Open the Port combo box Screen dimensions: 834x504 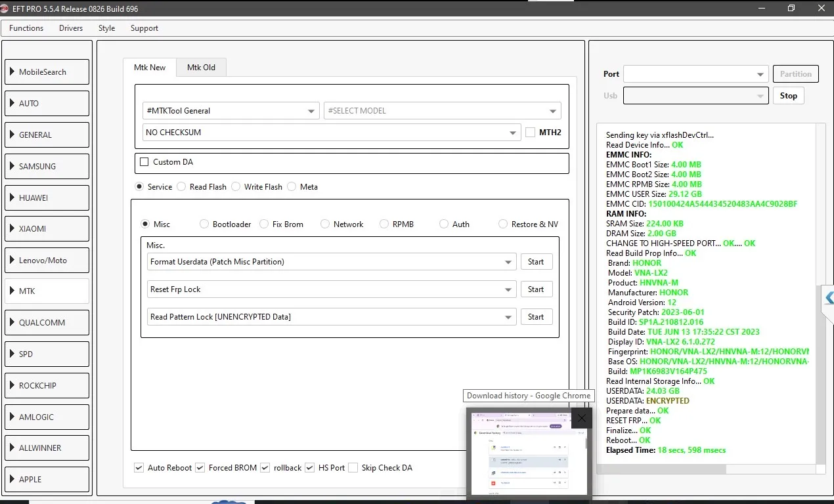coord(695,74)
